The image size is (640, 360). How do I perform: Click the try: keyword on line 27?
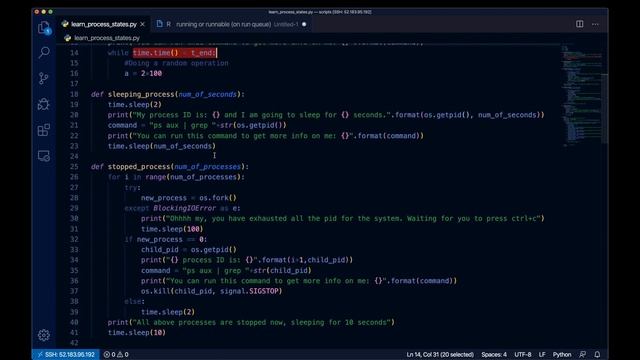[132, 188]
